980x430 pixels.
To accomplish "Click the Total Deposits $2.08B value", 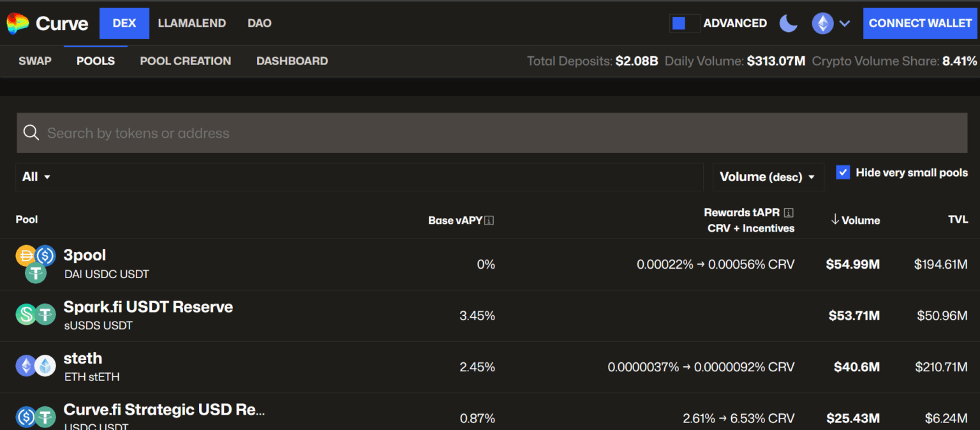I will coord(637,61).
